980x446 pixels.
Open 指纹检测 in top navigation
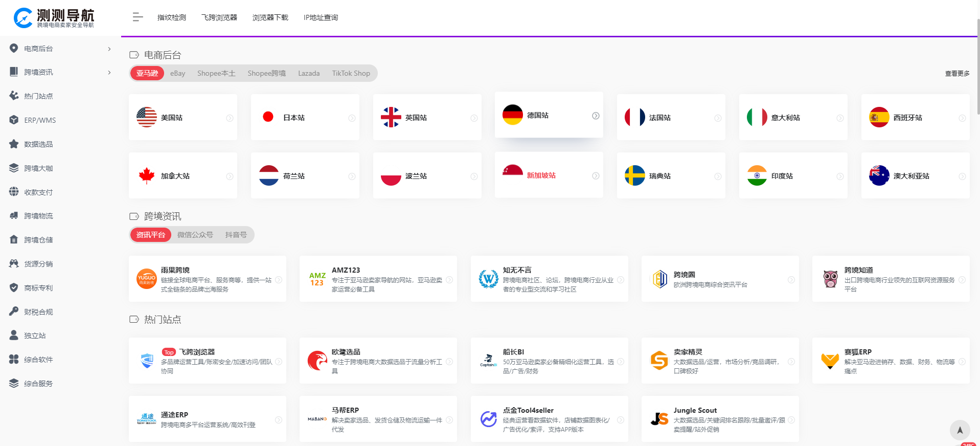click(172, 17)
